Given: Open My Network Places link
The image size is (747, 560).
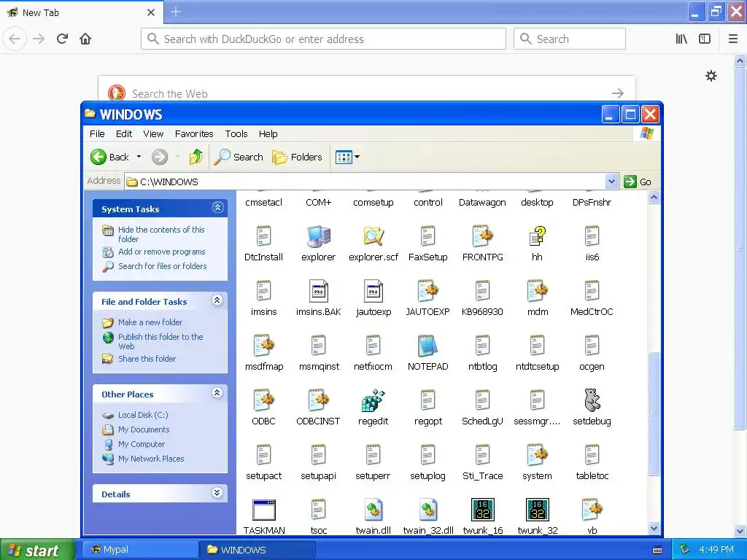Looking at the screenshot, I should coord(151,459).
